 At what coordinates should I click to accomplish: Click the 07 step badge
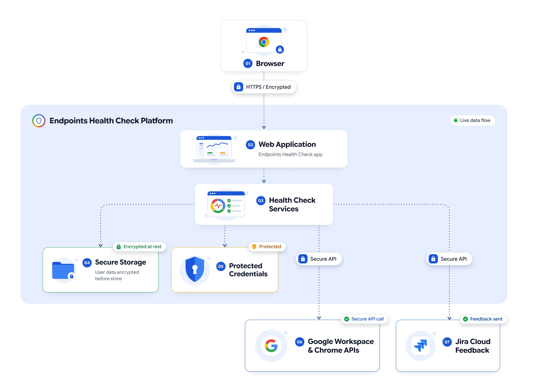[x=447, y=342]
